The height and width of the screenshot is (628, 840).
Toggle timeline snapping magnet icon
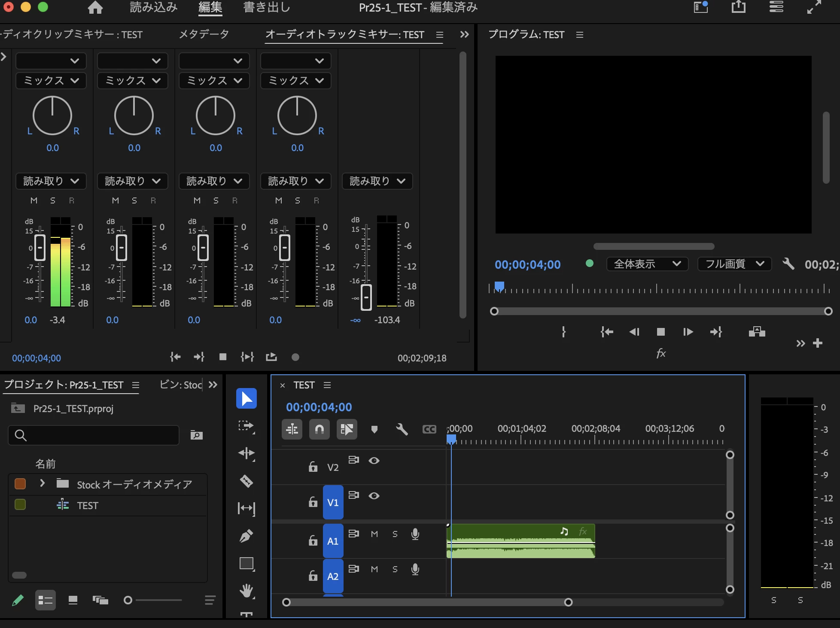319,429
